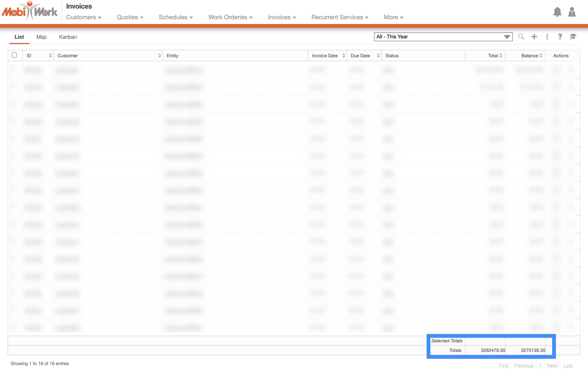Expand the Customers menu

tap(84, 17)
